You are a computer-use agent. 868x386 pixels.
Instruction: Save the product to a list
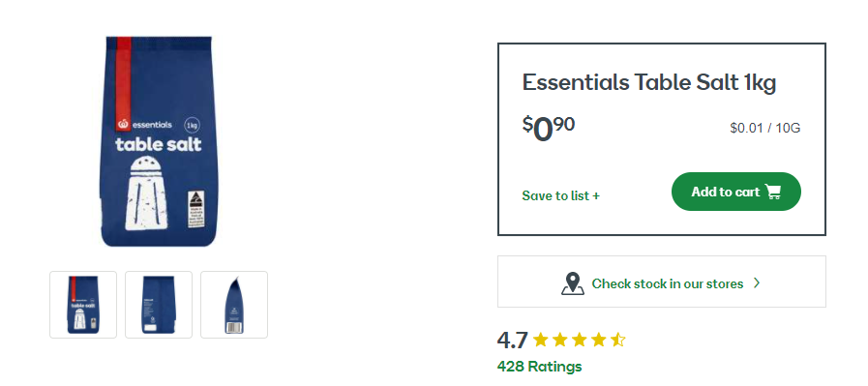tap(560, 195)
